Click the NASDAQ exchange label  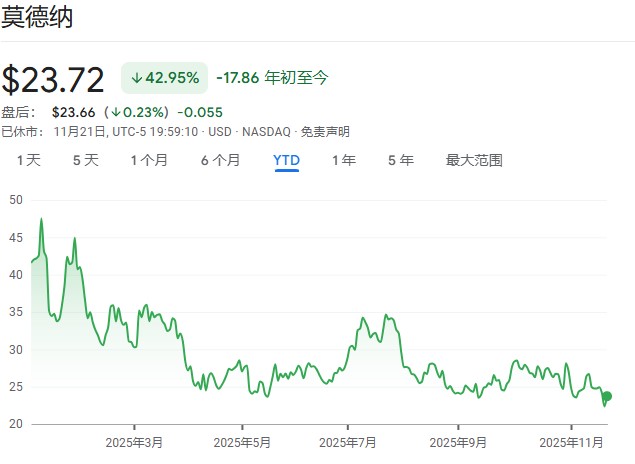click(x=266, y=132)
